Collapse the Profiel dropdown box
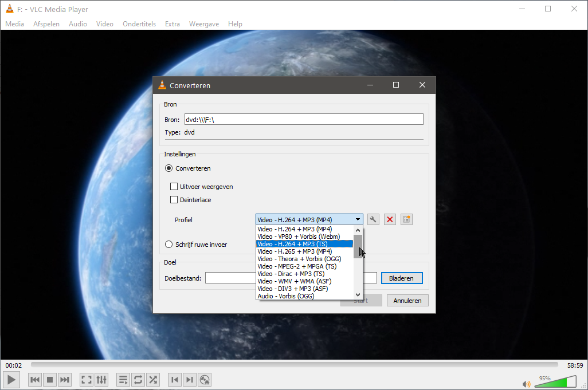588x390 pixels. [x=309, y=219]
